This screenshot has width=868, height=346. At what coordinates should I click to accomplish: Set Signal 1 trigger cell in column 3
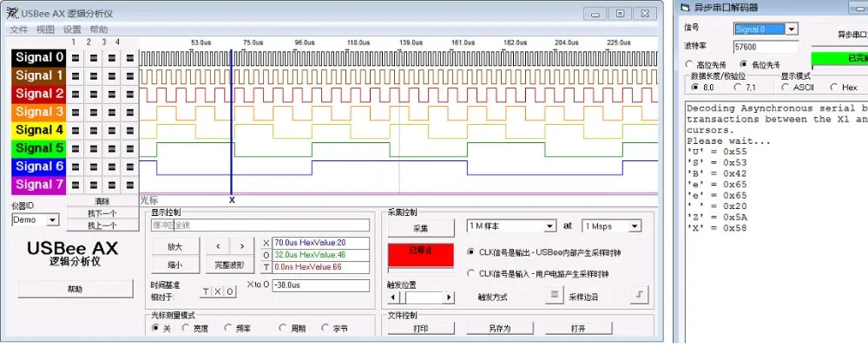pyautogui.click(x=112, y=75)
